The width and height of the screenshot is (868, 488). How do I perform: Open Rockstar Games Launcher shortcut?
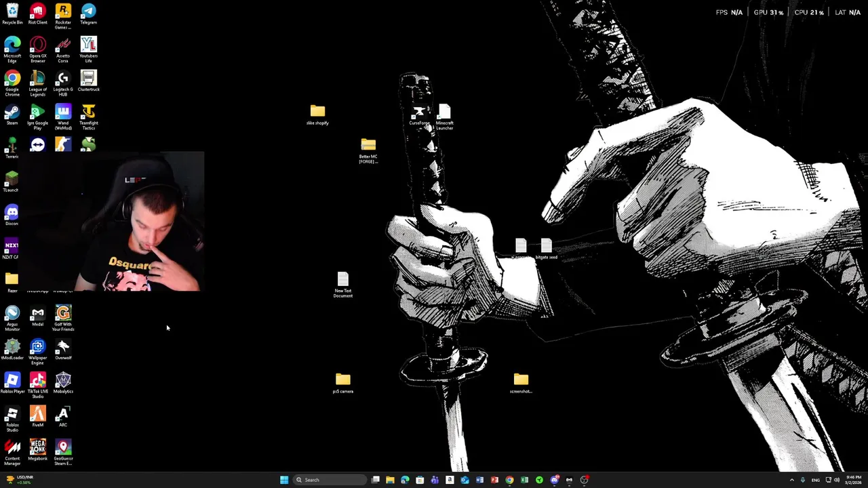[x=63, y=16]
